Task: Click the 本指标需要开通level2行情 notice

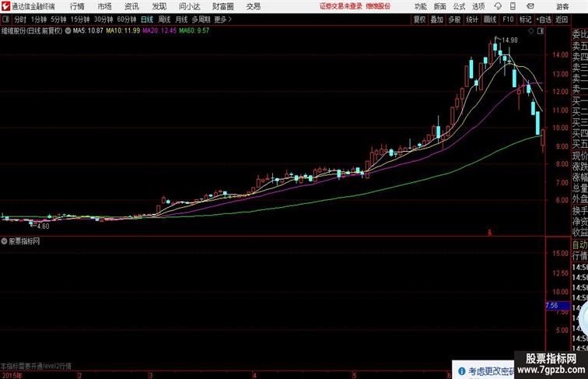Action: point(36,366)
